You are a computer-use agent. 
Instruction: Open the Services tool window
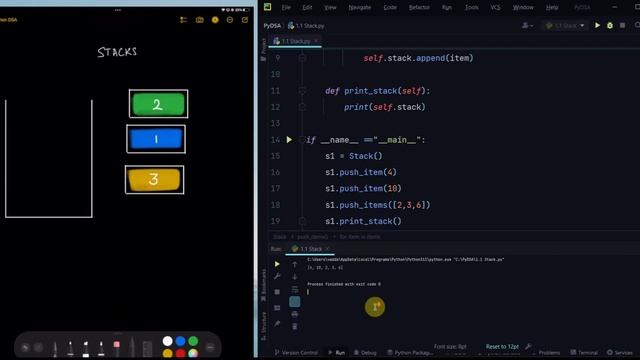coord(620,352)
